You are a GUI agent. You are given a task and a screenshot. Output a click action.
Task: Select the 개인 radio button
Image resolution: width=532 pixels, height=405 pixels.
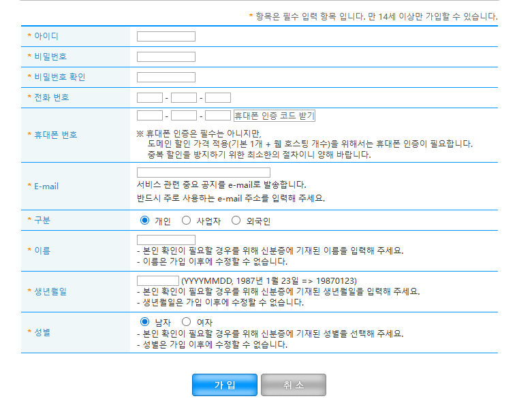(x=144, y=221)
